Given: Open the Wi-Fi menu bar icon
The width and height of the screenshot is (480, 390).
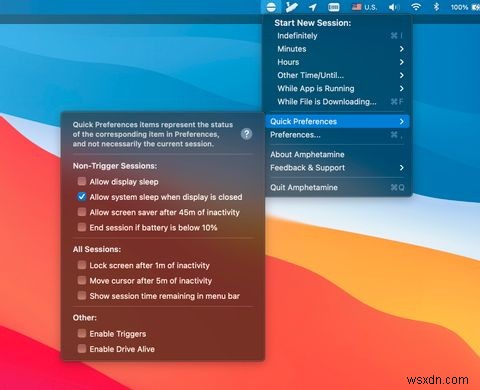Looking at the screenshot, I should 416,7.
